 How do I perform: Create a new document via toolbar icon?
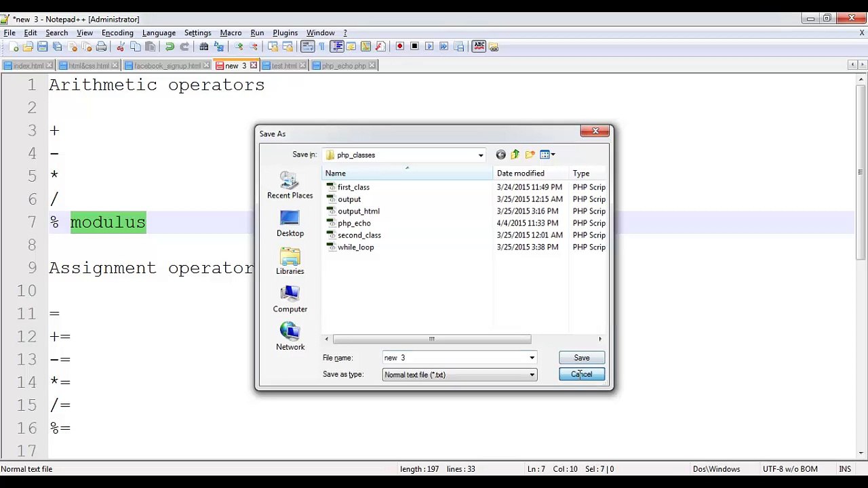[14, 47]
